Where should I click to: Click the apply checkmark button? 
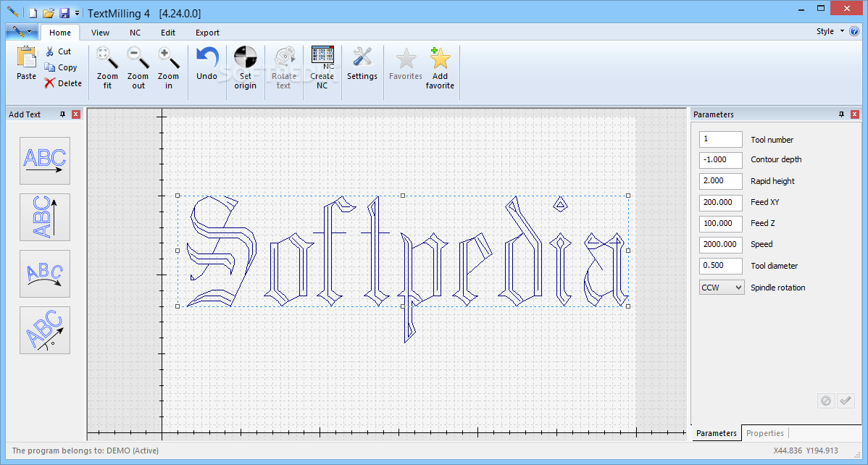845,401
